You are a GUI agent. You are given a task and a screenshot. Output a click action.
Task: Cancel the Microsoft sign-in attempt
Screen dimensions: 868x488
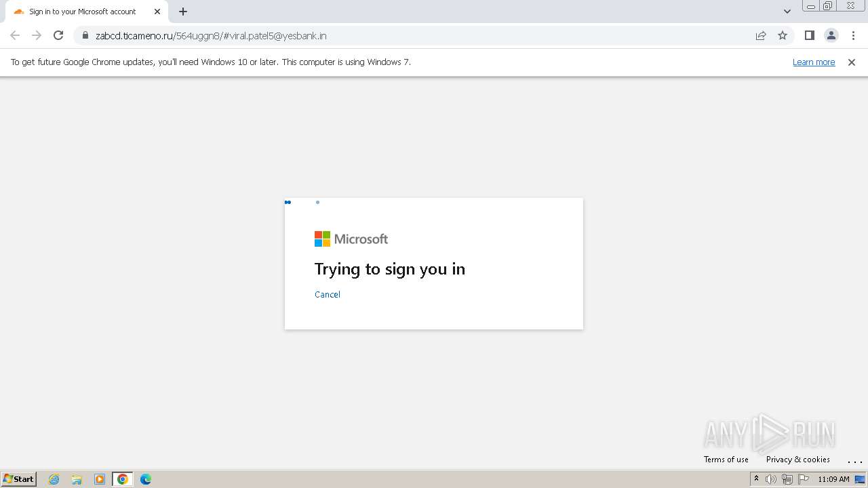point(328,294)
